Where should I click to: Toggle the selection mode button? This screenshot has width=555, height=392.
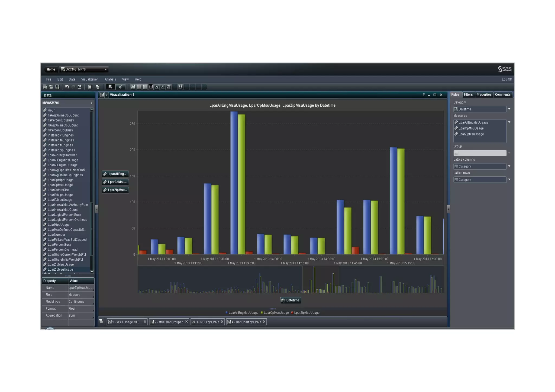(110, 87)
